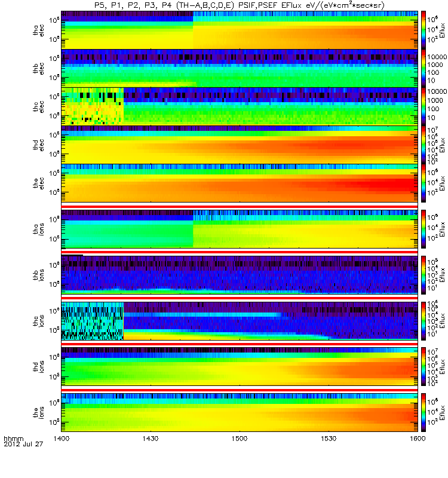Click the thb elec spectrogram panel

tap(240, 68)
